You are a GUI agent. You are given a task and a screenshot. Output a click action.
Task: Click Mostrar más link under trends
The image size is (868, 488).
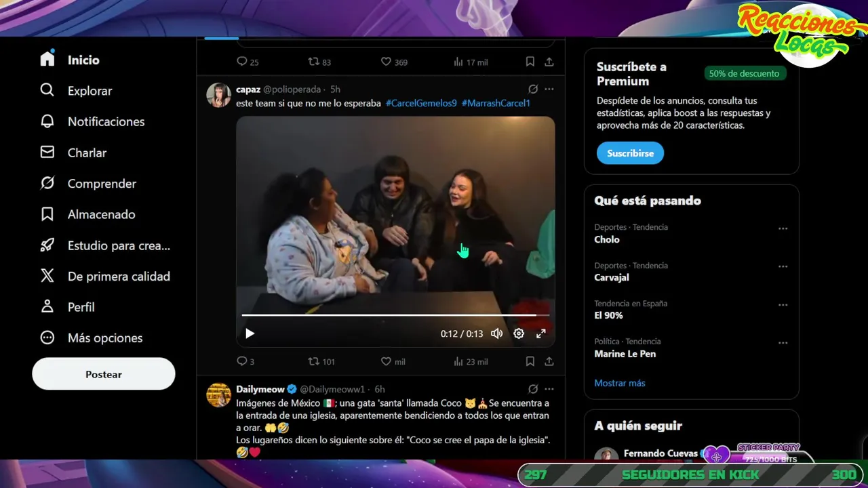[620, 383]
